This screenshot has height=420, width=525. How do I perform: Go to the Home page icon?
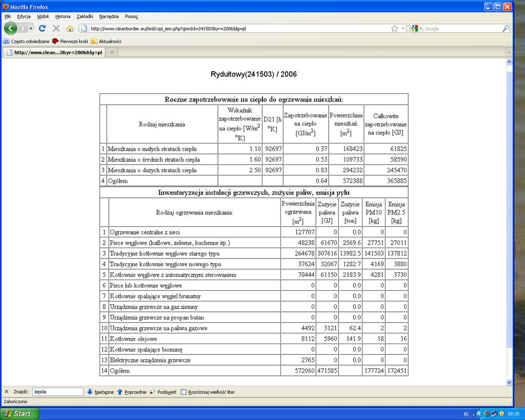pos(70,29)
